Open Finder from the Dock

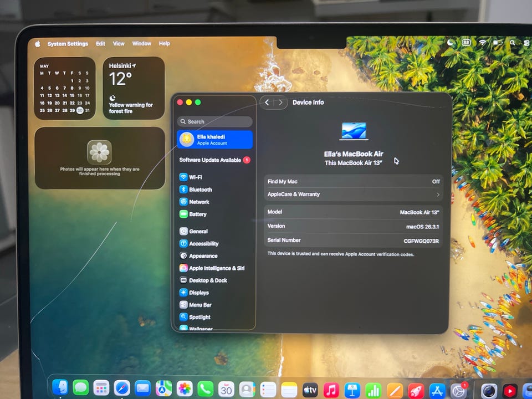[60, 387]
